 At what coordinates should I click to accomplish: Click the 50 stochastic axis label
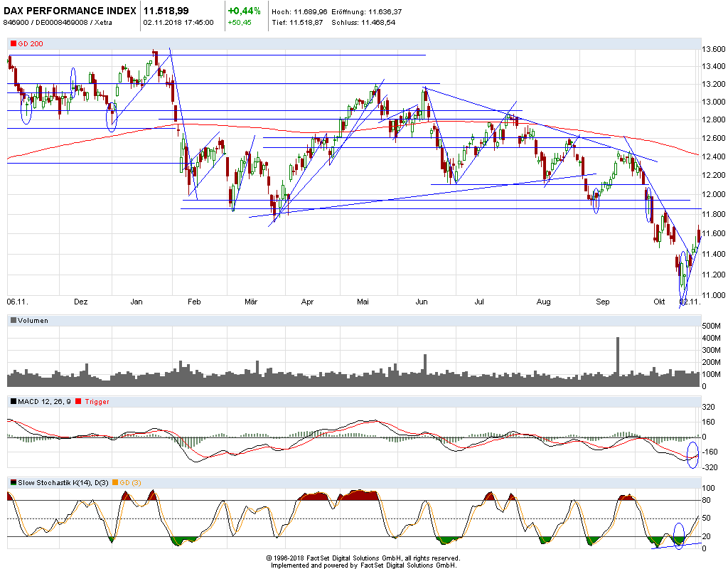tap(706, 519)
